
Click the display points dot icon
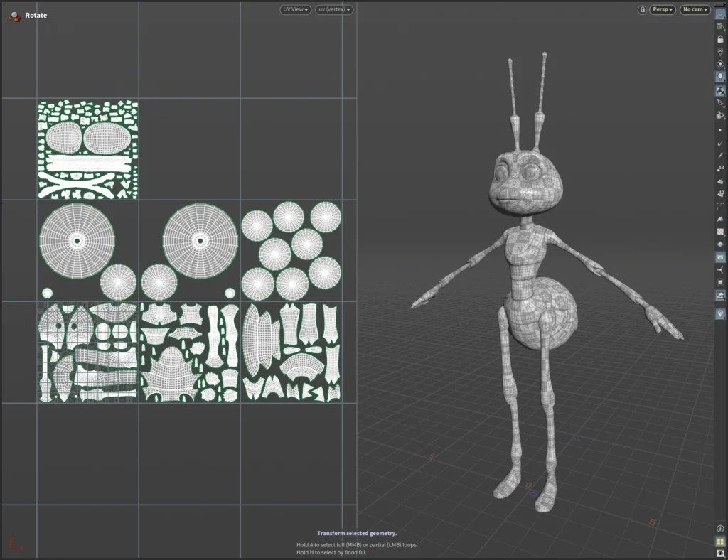[720, 131]
